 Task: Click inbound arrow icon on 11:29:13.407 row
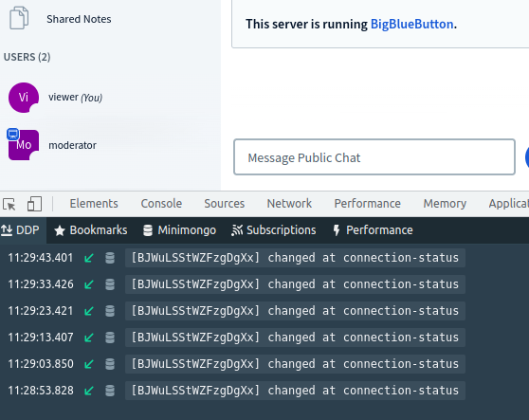click(x=89, y=338)
